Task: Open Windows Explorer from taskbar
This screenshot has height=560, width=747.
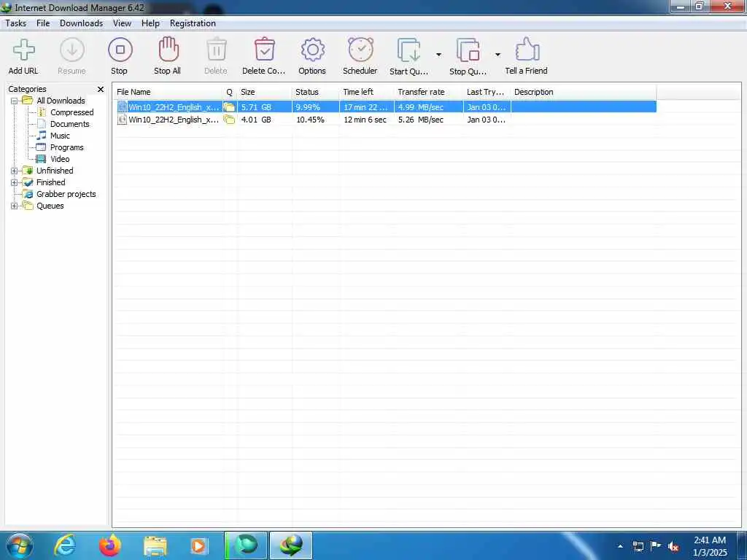Action: (x=155, y=546)
